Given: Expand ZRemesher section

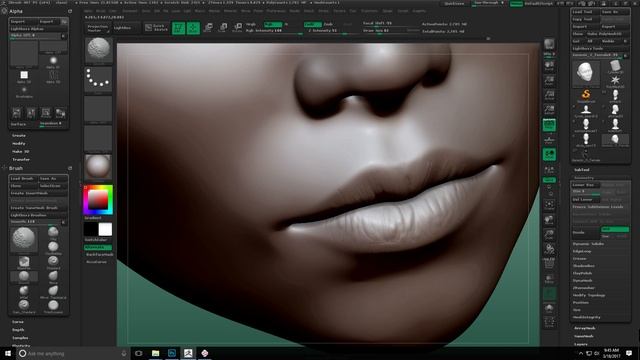Looking at the screenshot, I should pyautogui.click(x=584, y=288).
